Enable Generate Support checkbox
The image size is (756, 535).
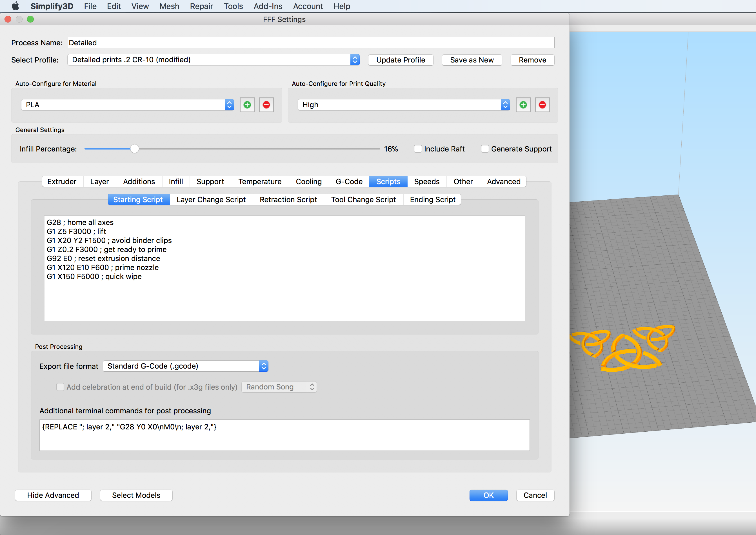coord(485,149)
